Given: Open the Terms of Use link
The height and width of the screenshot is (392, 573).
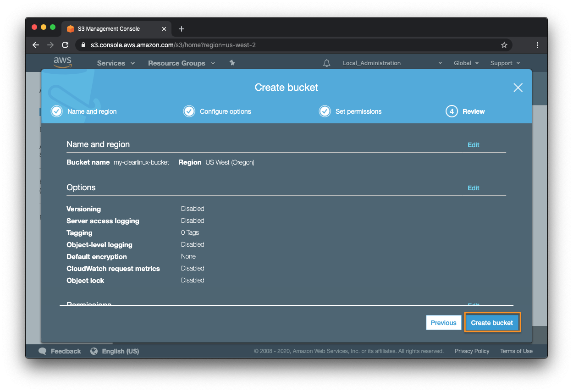Looking at the screenshot, I should 516,351.
